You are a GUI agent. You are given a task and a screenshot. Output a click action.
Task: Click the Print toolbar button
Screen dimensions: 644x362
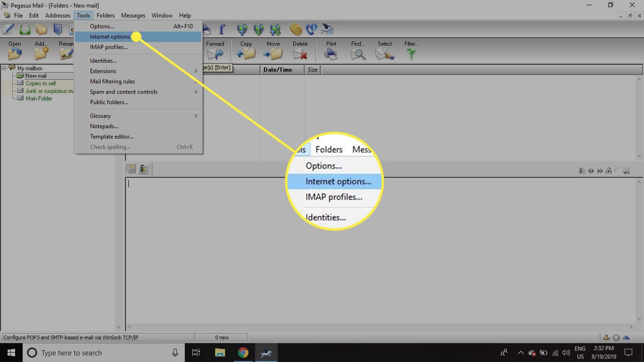coord(331,50)
